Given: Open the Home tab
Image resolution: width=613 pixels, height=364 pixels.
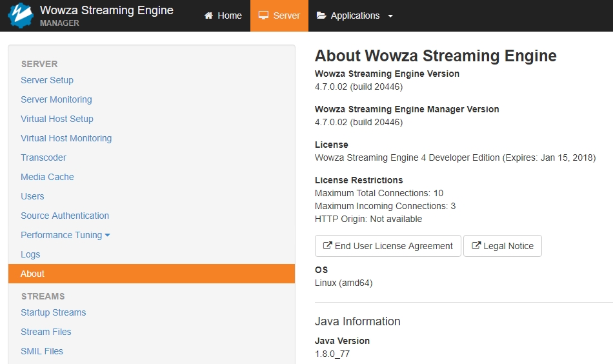Looking at the screenshot, I should click(223, 15).
